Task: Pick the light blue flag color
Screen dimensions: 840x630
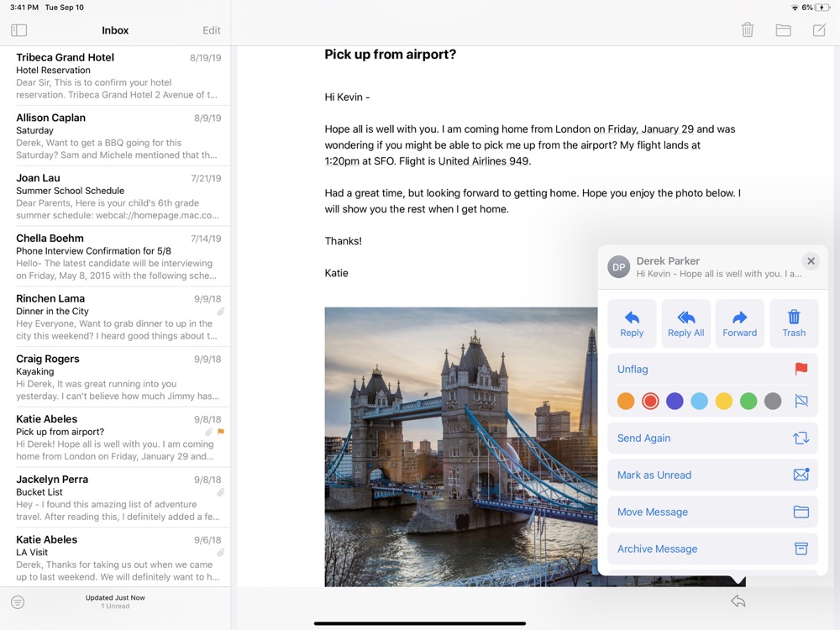Action: (699, 401)
